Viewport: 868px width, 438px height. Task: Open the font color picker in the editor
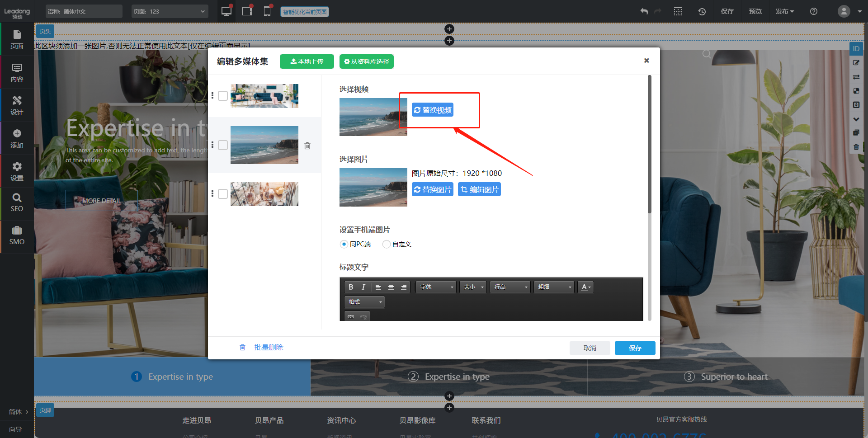585,287
